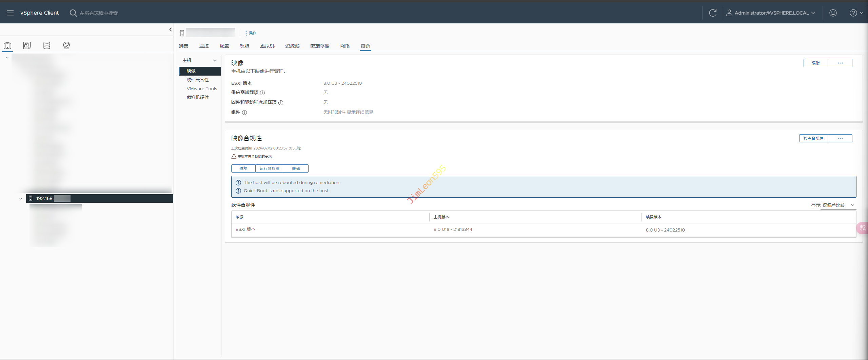Open the Storage inventory view icon

[x=47, y=45]
